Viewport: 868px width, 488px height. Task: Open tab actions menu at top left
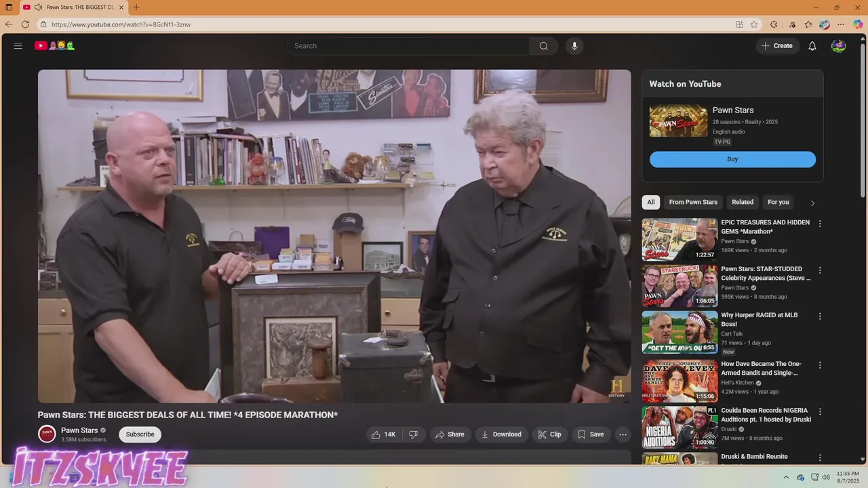pyautogui.click(x=9, y=7)
